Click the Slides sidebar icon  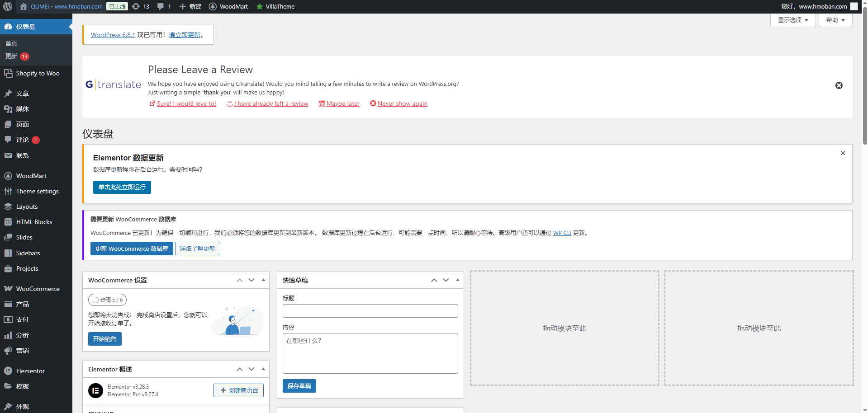(x=8, y=237)
